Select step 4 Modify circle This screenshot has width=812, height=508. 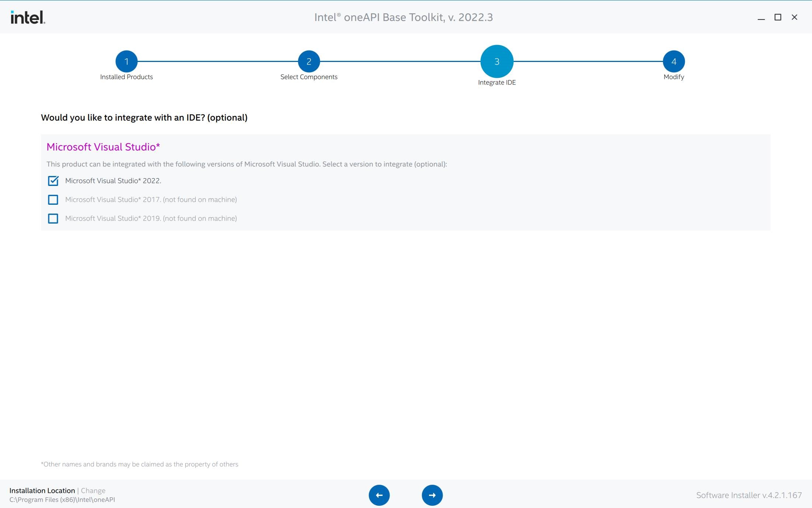point(674,61)
